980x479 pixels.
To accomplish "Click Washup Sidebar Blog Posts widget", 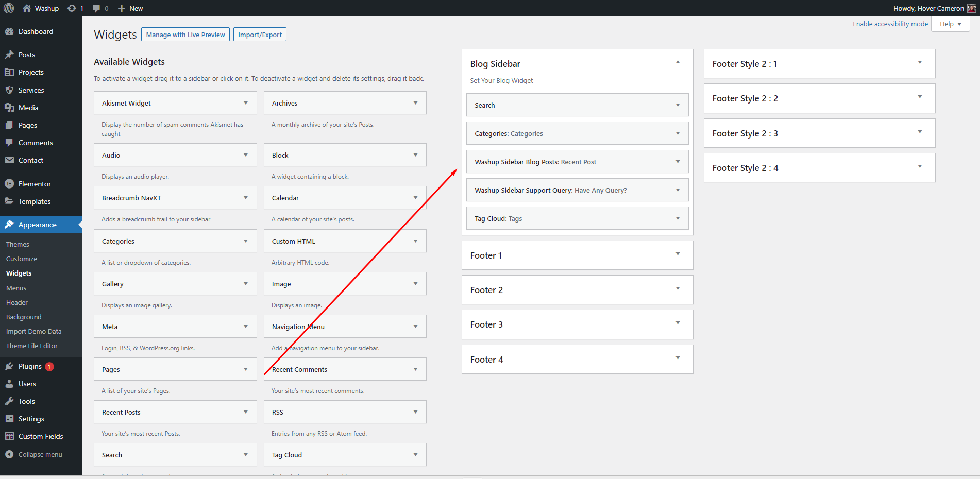I will [577, 162].
